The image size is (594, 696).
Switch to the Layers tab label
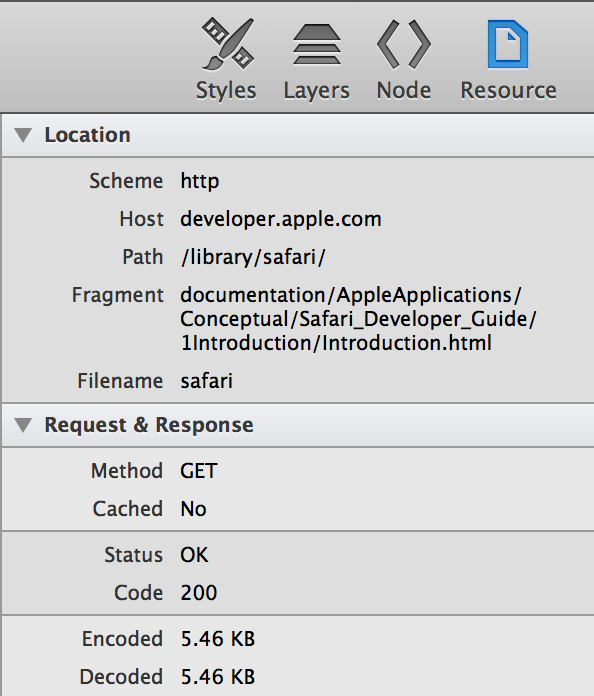[x=317, y=91]
